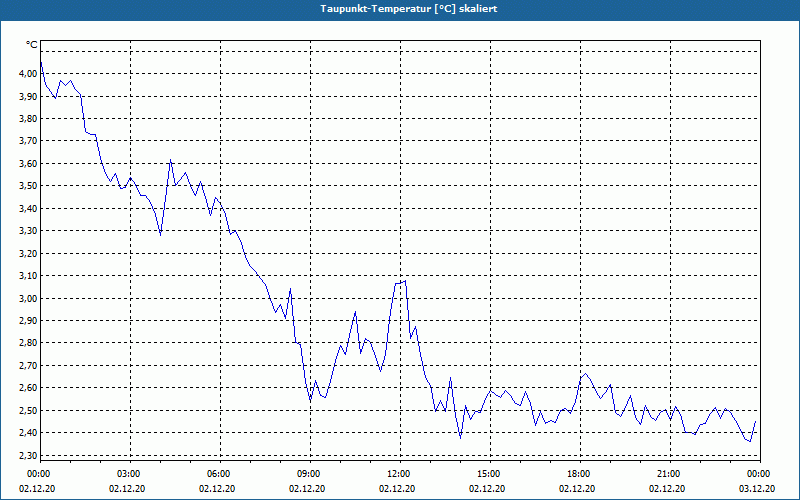Pick the 3,50 y-axis label

(28, 186)
